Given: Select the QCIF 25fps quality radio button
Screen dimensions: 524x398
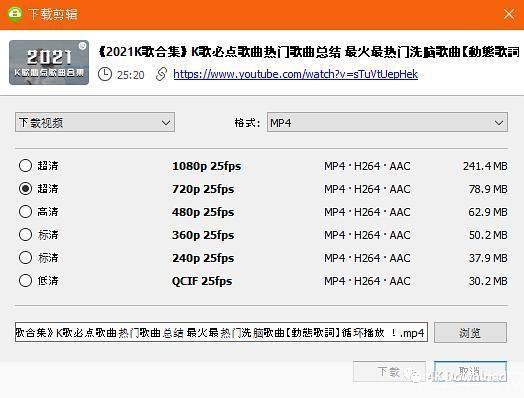Looking at the screenshot, I should pos(25,281).
